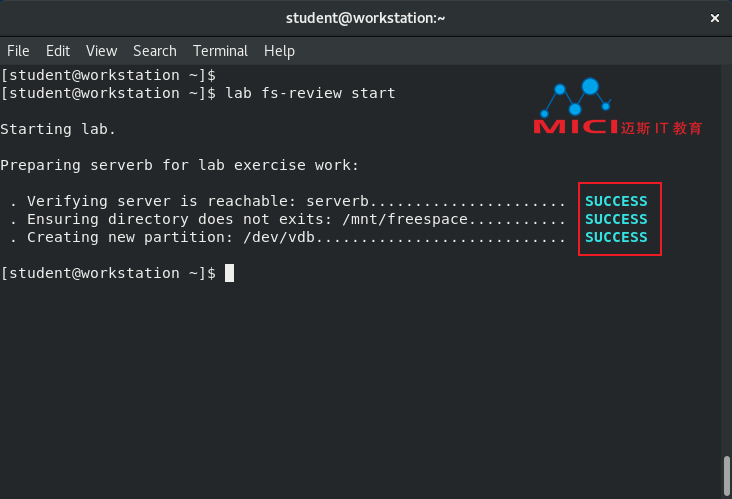This screenshot has width=732, height=499.
Task: Open the Edit menu
Action: coord(58,51)
